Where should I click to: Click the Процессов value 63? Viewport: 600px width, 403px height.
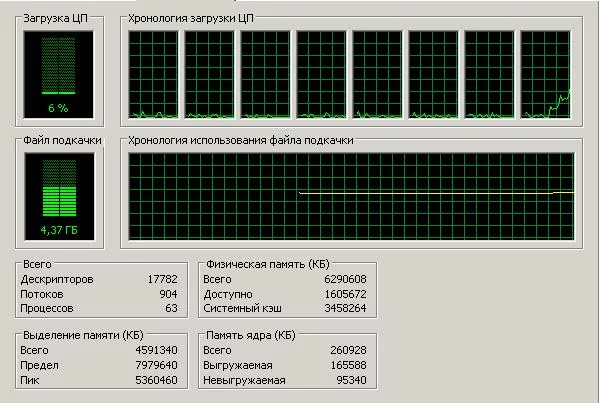[170, 310]
